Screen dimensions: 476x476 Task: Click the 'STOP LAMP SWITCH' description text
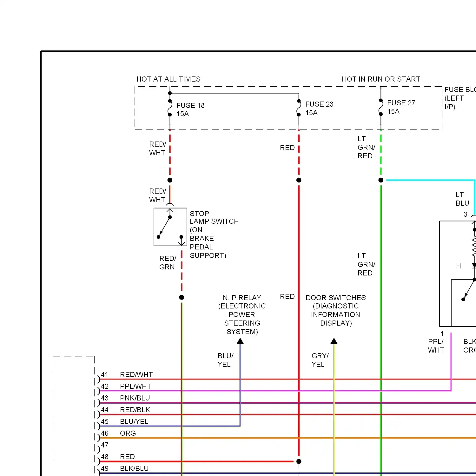point(214,235)
